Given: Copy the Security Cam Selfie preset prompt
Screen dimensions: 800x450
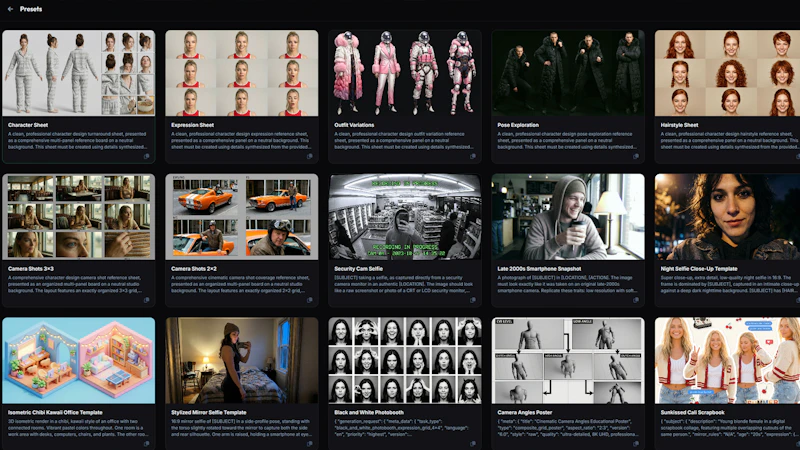Looking at the screenshot, I should [x=473, y=300].
